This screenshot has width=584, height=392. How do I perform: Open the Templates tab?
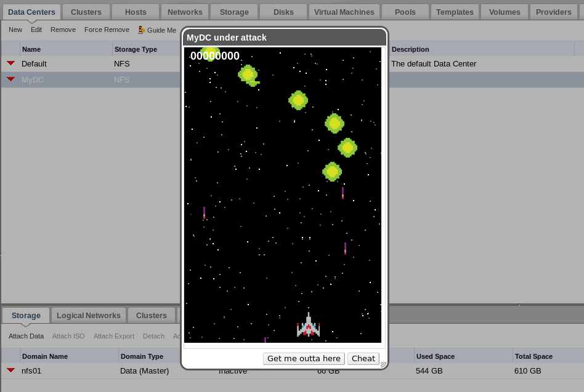(455, 12)
